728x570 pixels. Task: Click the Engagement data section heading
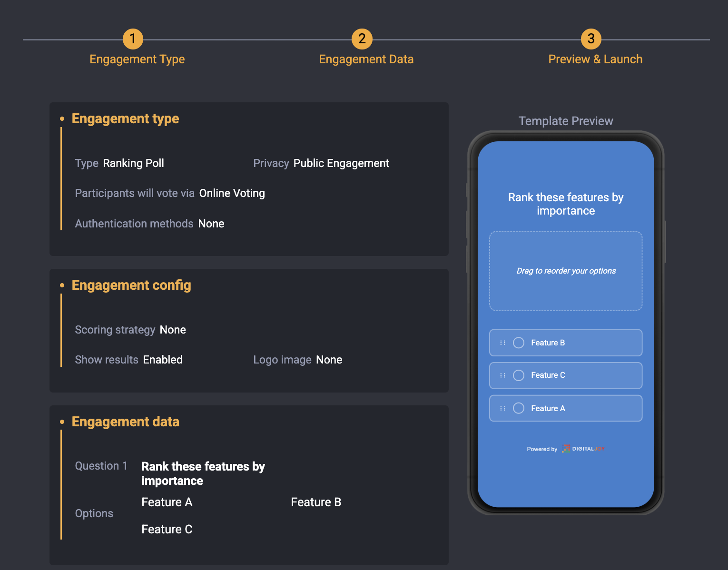click(126, 422)
